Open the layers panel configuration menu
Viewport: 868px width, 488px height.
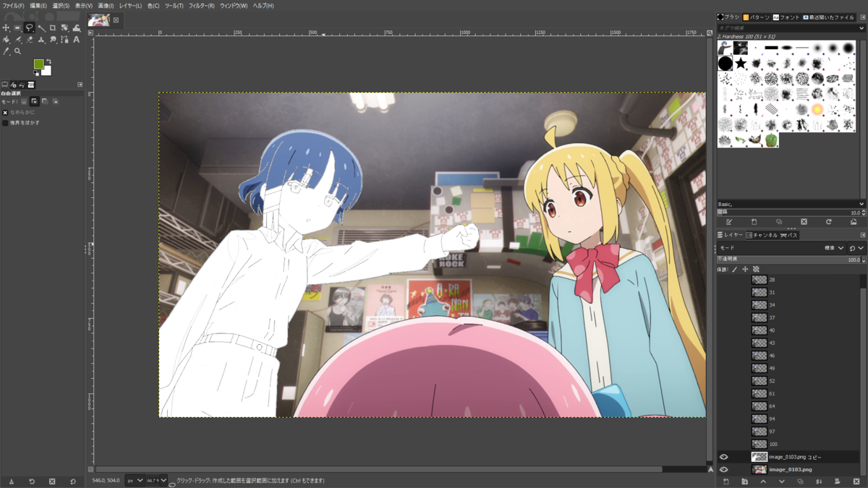click(x=862, y=235)
